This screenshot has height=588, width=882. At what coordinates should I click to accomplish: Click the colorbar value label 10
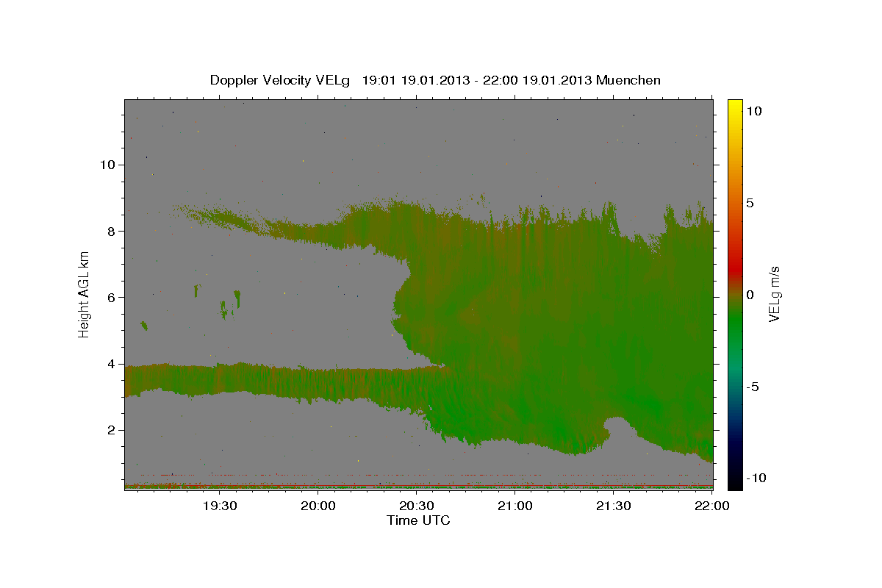[x=754, y=110]
